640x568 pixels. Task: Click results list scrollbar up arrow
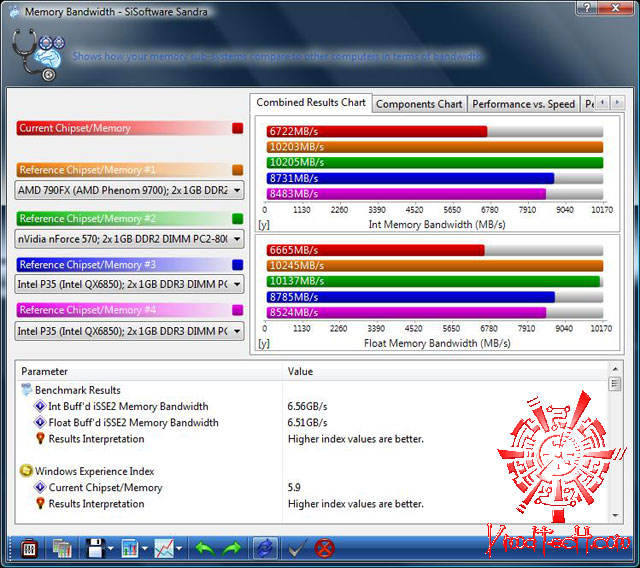[615, 369]
